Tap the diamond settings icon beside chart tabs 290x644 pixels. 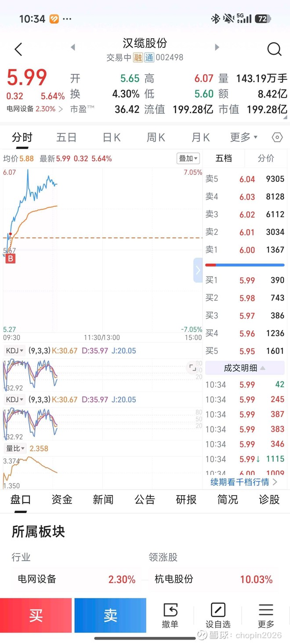[277, 137]
